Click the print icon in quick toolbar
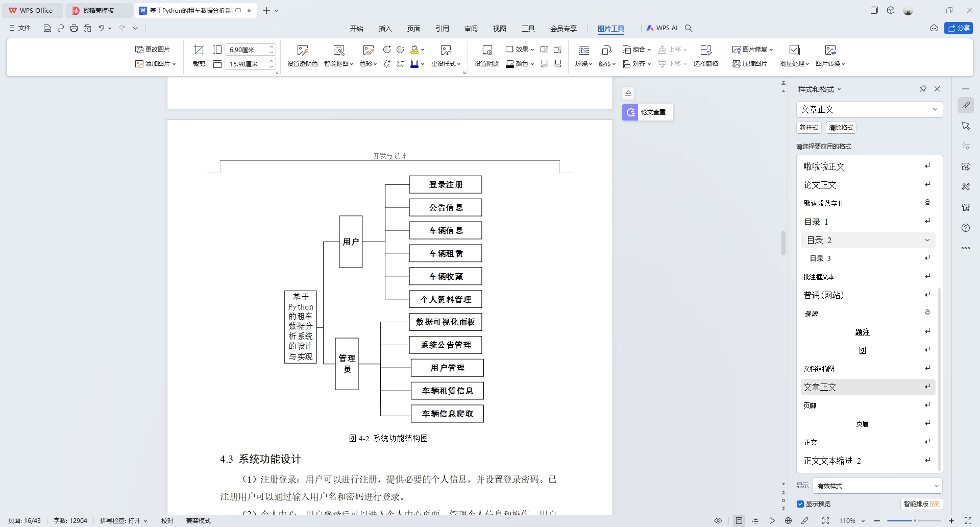The height and width of the screenshot is (527, 980). [74, 29]
